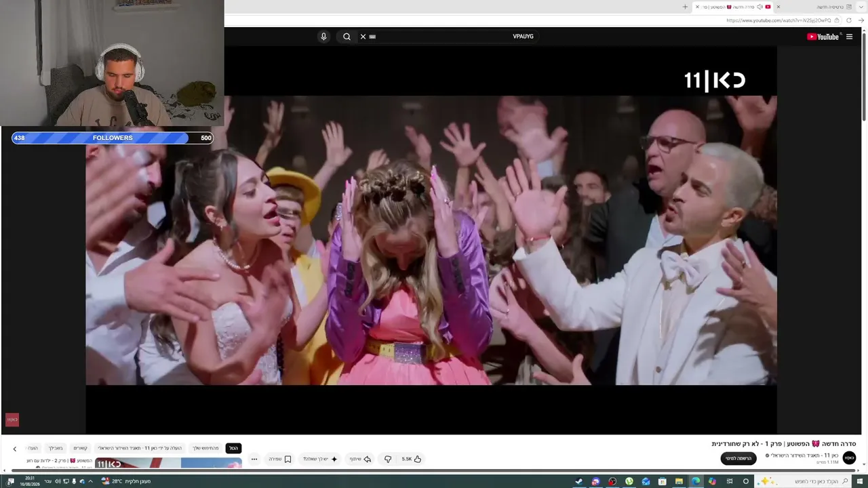Open the weather widget showing 28°C
Viewport: 868px width, 488px height.
pos(125,481)
